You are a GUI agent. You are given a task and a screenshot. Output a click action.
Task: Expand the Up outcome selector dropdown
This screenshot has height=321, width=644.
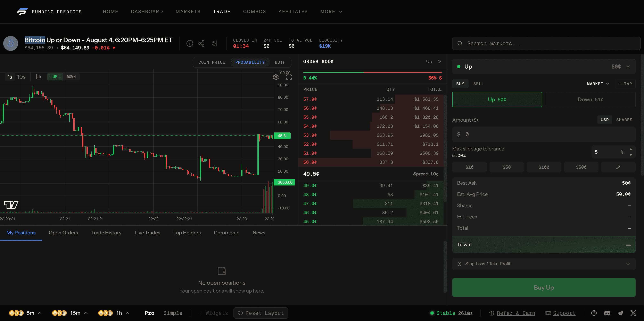tap(628, 67)
